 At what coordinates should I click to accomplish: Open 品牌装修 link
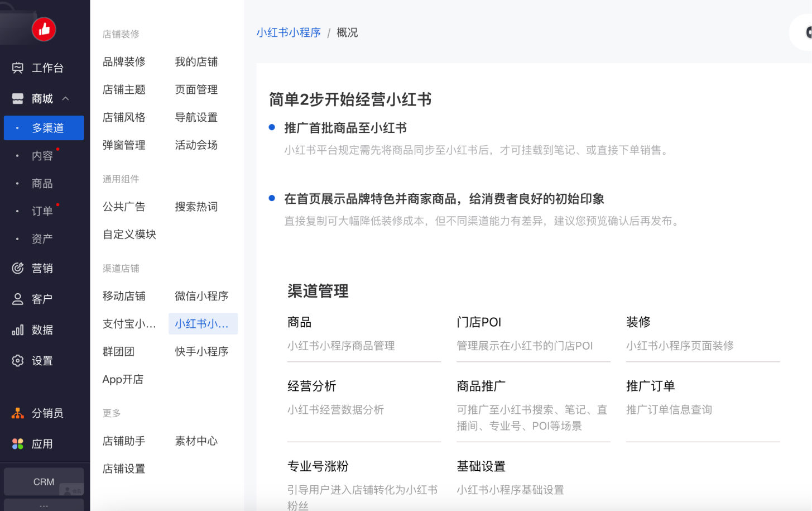click(x=124, y=61)
